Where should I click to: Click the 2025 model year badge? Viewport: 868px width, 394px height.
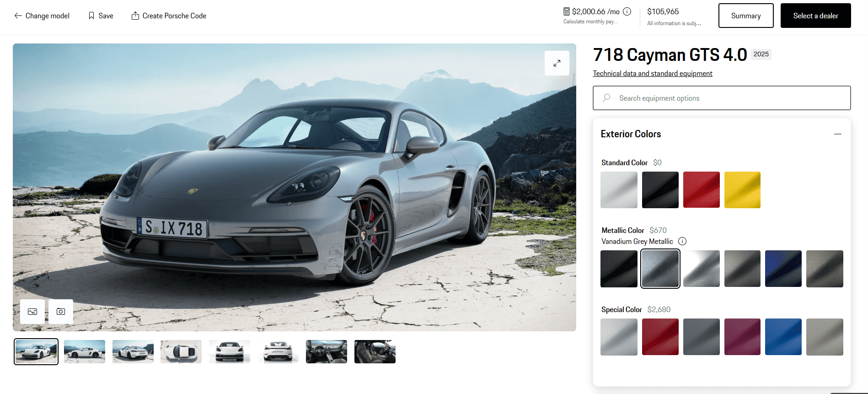761,54
